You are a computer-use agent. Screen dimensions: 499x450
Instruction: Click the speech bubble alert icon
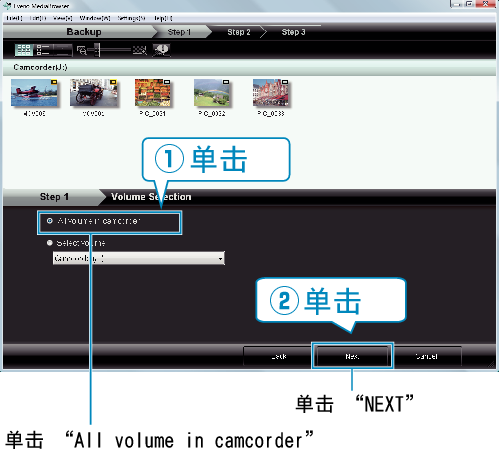(162, 50)
